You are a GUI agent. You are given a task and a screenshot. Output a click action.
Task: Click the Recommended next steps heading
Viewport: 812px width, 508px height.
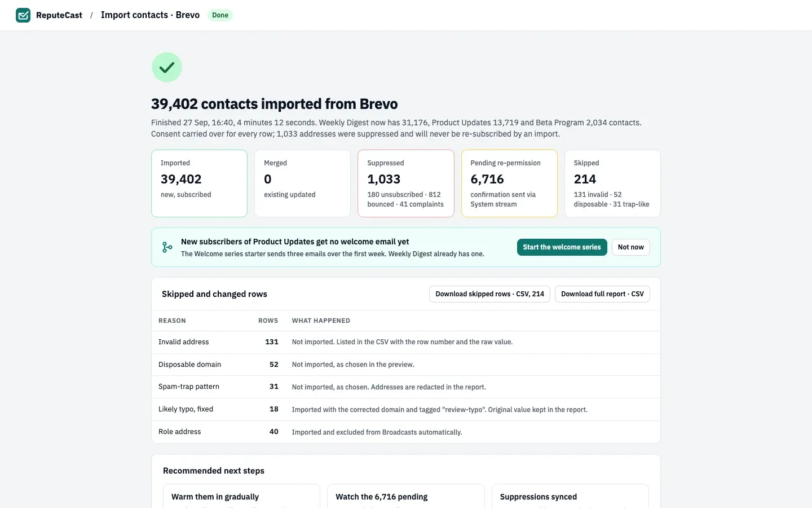click(214, 471)
